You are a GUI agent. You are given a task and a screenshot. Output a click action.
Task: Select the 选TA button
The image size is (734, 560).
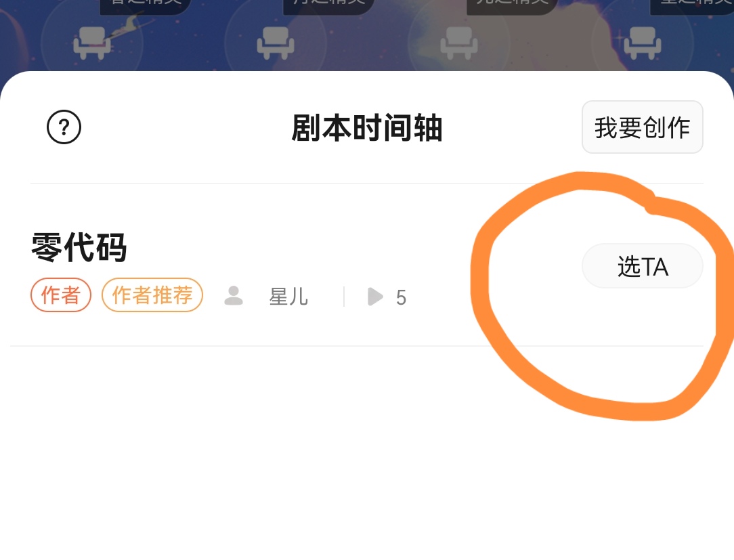642,266
